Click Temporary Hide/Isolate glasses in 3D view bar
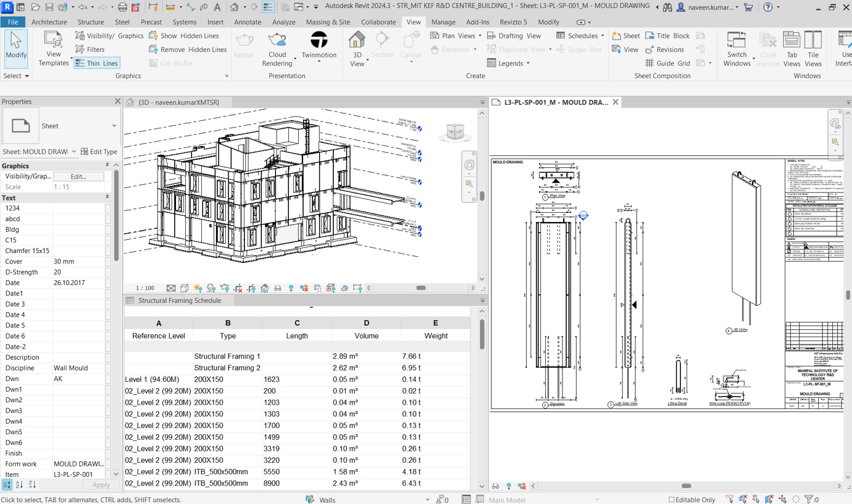The width and height of the screenshot is (852, 504). (278, 288)
